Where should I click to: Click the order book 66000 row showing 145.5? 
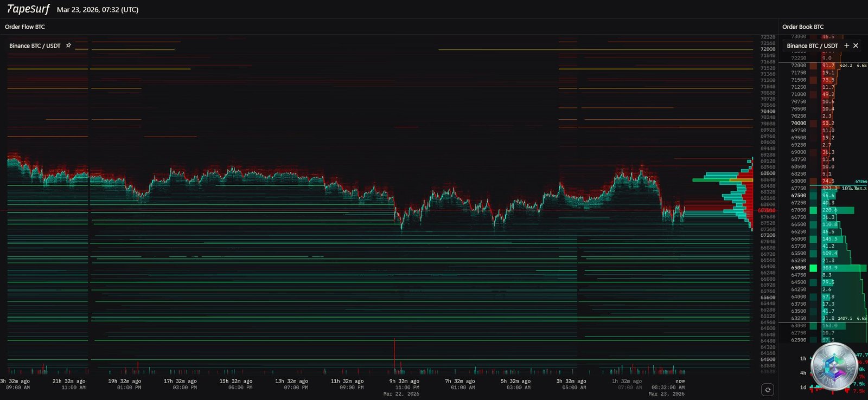click(x=823, y=238)
